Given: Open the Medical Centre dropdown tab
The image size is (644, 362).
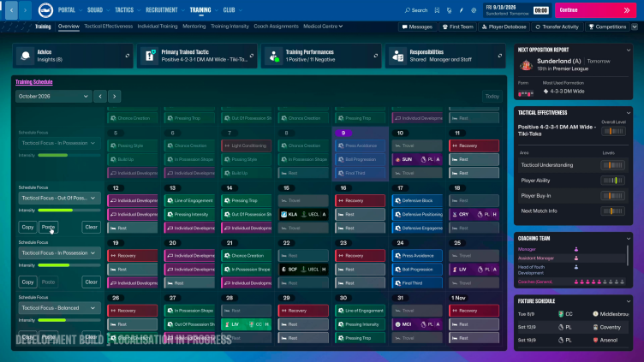Looking at the screenshot, I should pos(323,27).
